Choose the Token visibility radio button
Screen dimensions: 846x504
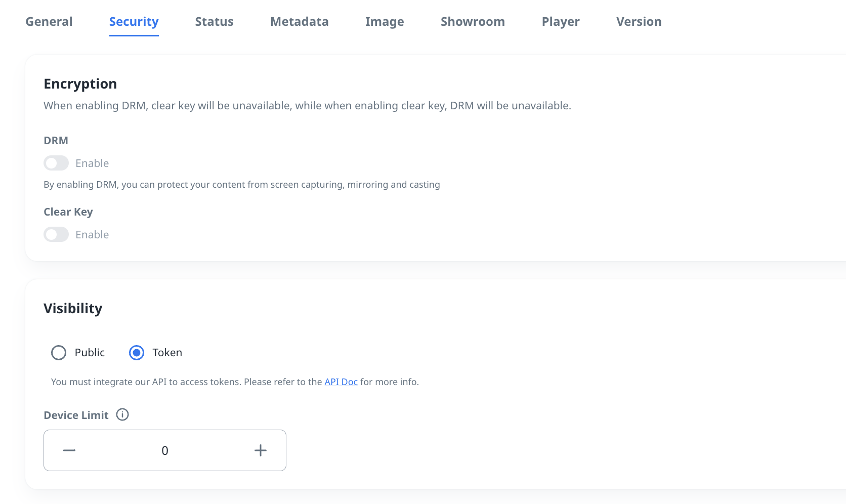click(137, 353)
